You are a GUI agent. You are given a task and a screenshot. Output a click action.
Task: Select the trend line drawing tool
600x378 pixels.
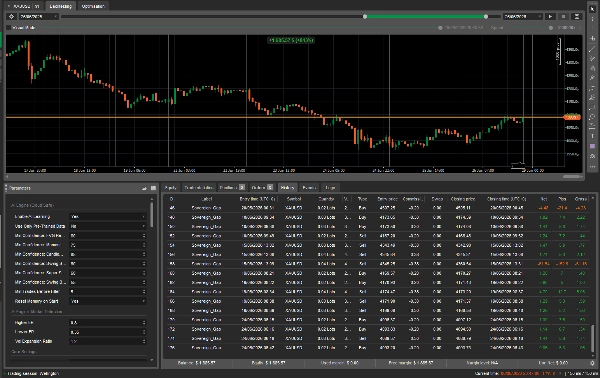[x=592, y=48]
